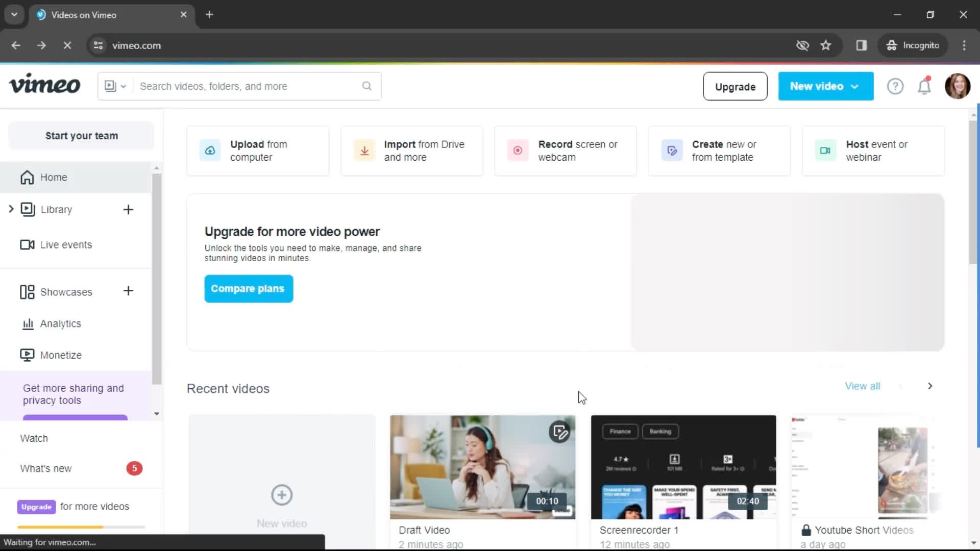Open the tab search dropdown arrow

14,14
